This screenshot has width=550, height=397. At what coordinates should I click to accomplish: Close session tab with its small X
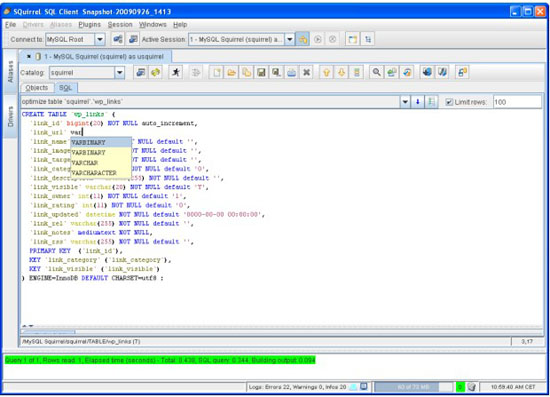[x=28, y=56]
